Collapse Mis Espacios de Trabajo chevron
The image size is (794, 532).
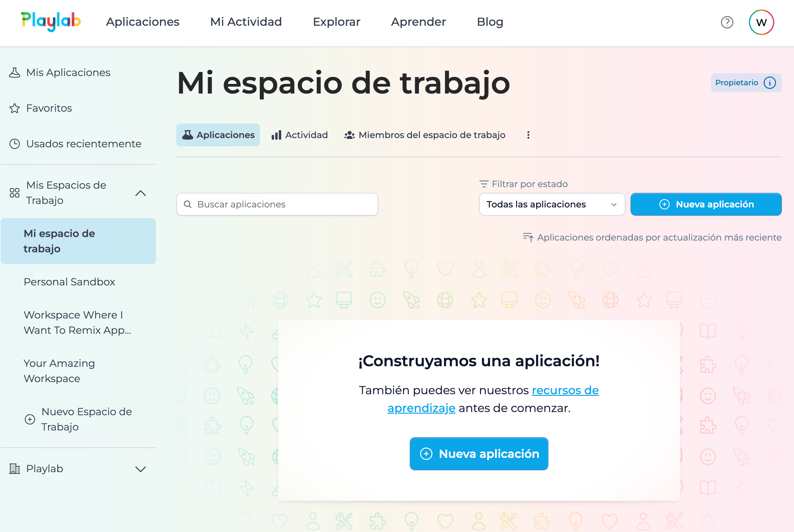[x=140, y=193]
